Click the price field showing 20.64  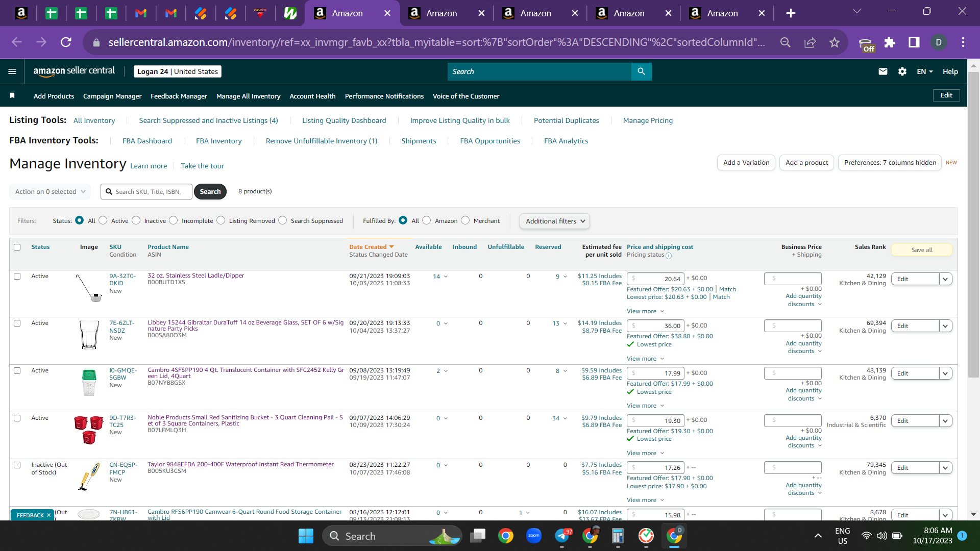click(655, 279)
